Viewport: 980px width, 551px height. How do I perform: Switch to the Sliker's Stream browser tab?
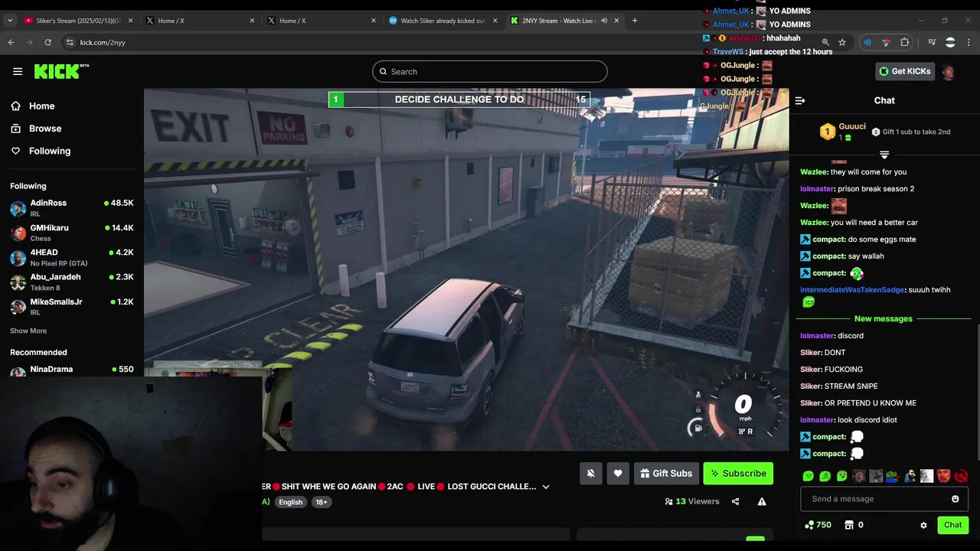(78, 21)
